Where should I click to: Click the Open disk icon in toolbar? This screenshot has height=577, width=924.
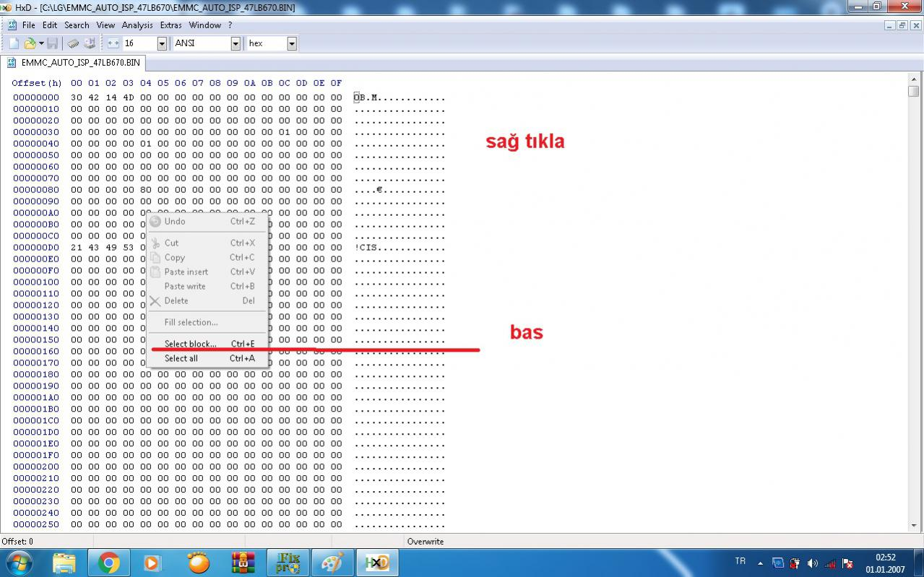[x=90, y=43]
